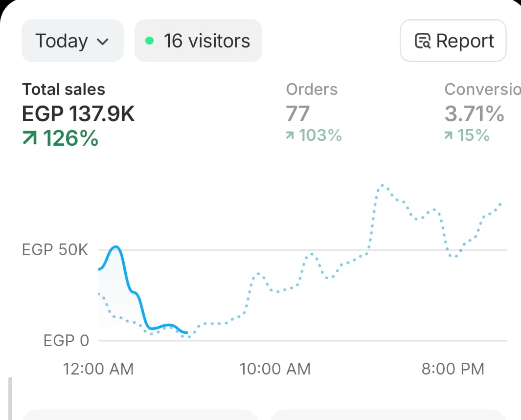Select the Total sales metric

[64, 89]
